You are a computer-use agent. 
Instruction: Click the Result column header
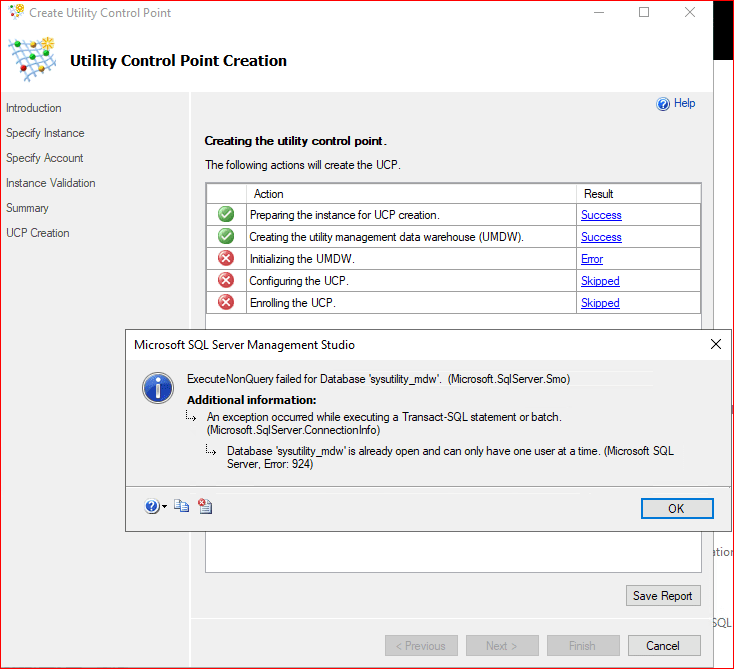pos(597,194)
